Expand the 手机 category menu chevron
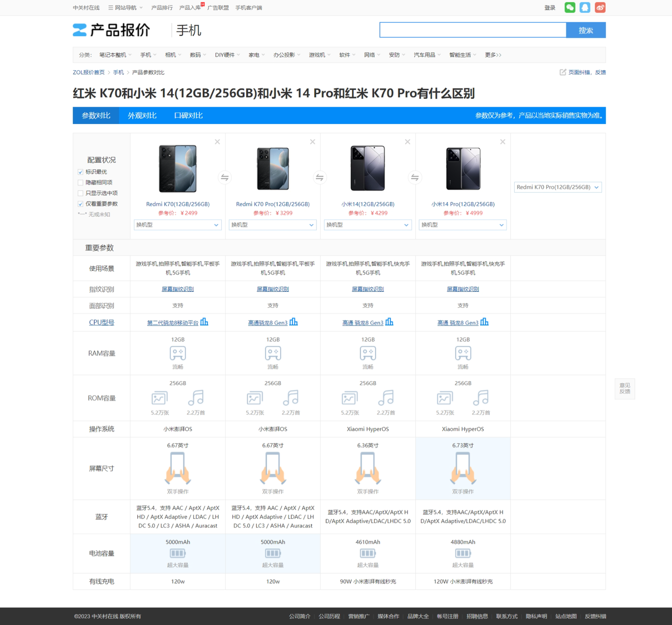Screen dimensions: 672x625 tap(154, 55)
